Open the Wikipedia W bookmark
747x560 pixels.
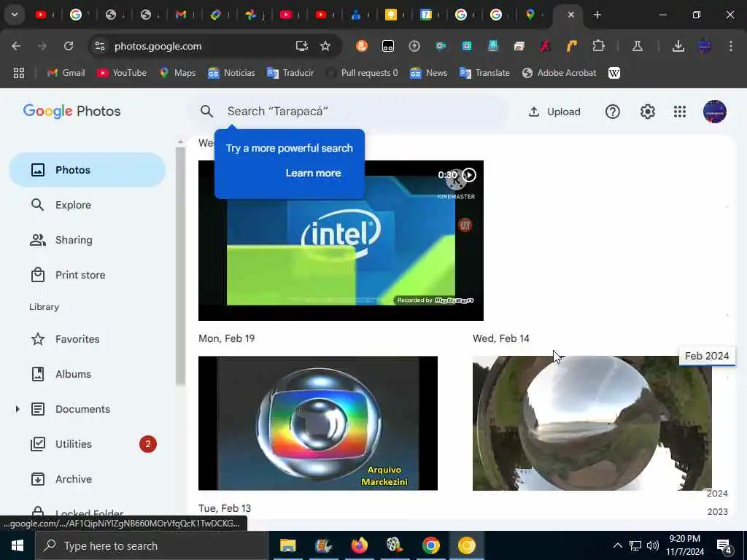click(x=614, y=73)
